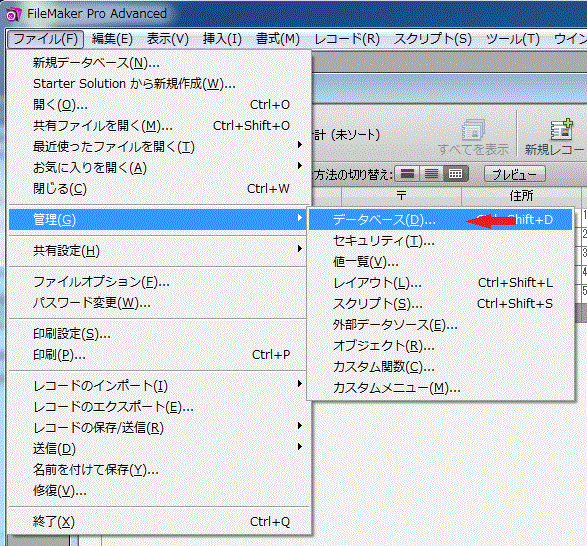Switch to table view icon
The image size is (587, 546).
455,174
